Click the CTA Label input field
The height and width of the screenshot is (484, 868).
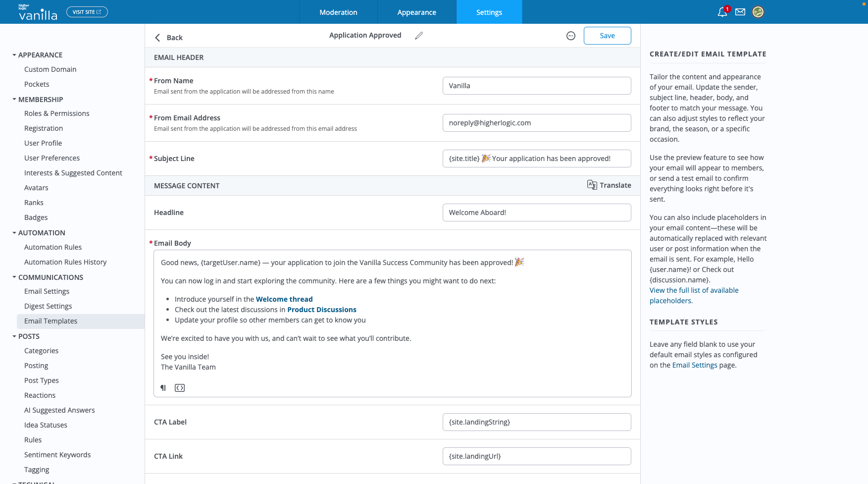(537, 422)
